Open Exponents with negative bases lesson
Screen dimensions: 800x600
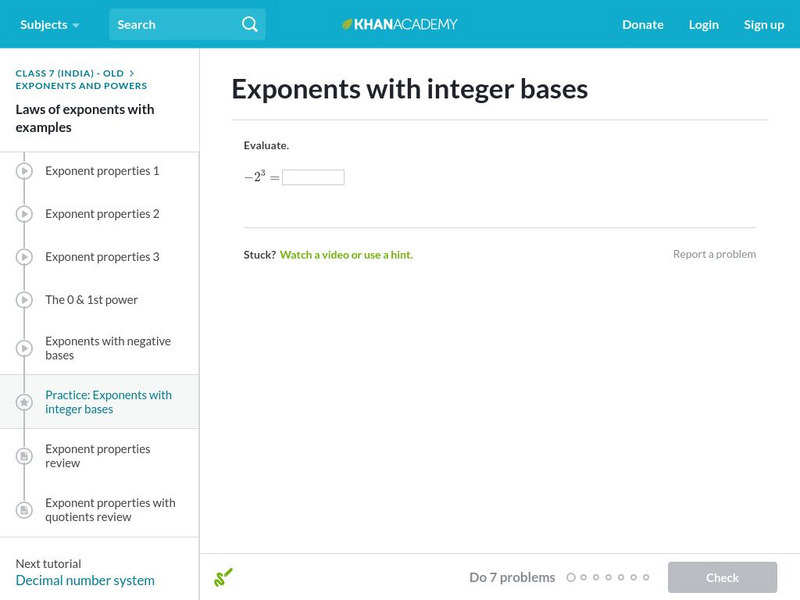pos(108,348)
